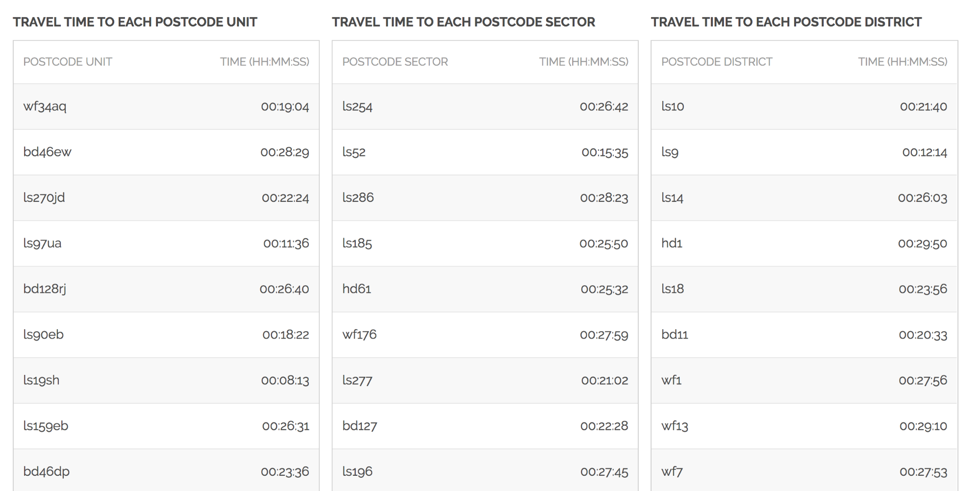This screenshot has width=980, height=491.
Task: Click the Postcode Unit column header
Action: coord(68,62)
